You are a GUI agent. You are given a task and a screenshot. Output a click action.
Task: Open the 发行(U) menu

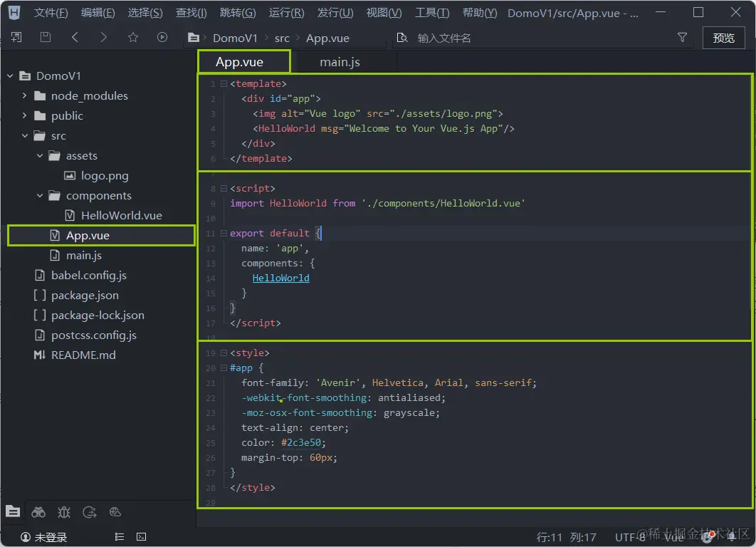click(x=335, y=13)
